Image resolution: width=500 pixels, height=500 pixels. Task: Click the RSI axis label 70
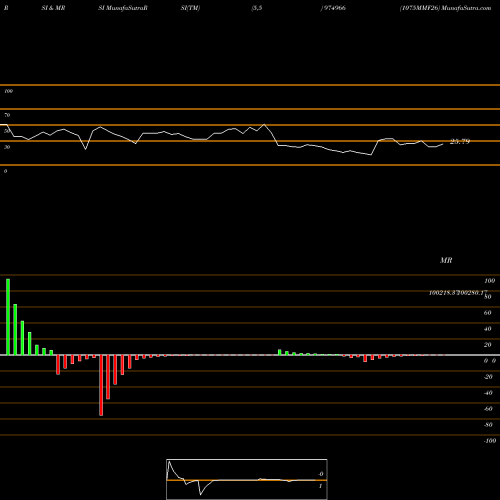(7, 115)
